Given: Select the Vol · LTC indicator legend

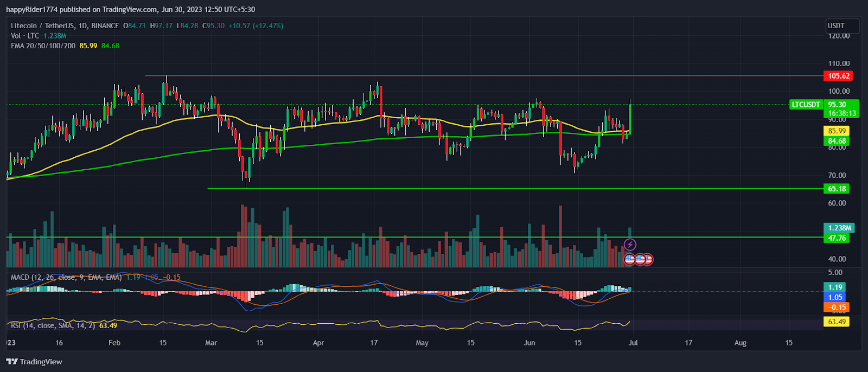Looking at the screenshot, I should click(x=25, y=36).
